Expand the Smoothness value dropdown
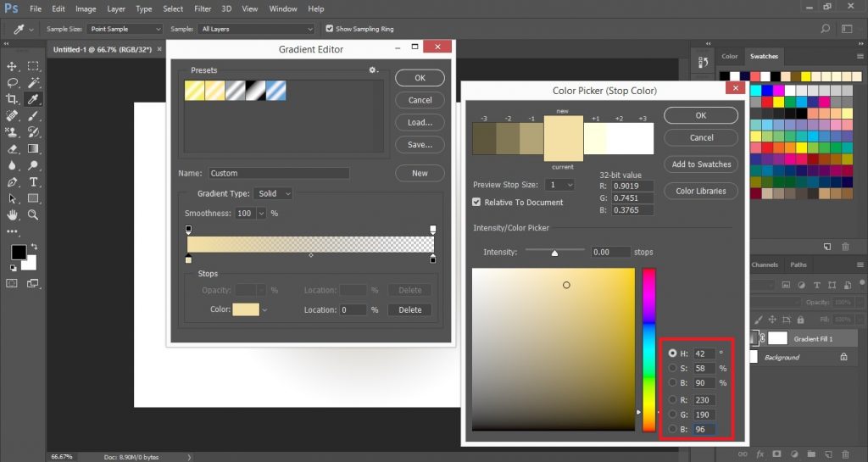 [261, 214]
